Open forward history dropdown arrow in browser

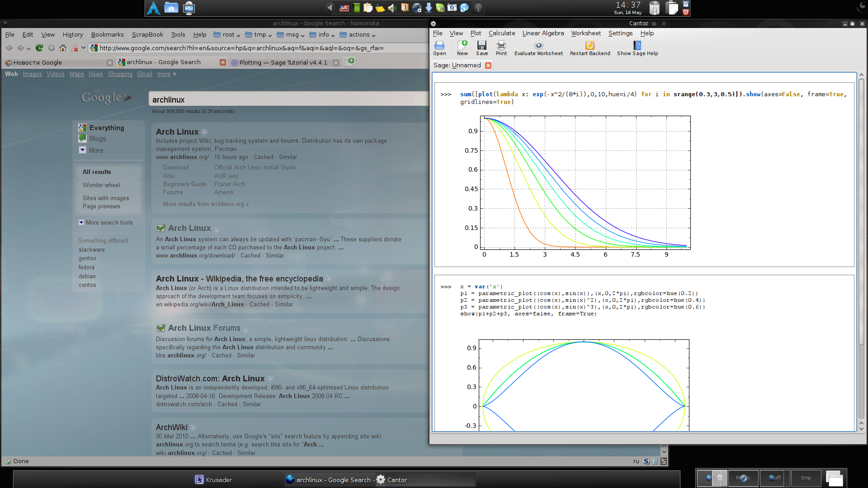pos(28,48)
